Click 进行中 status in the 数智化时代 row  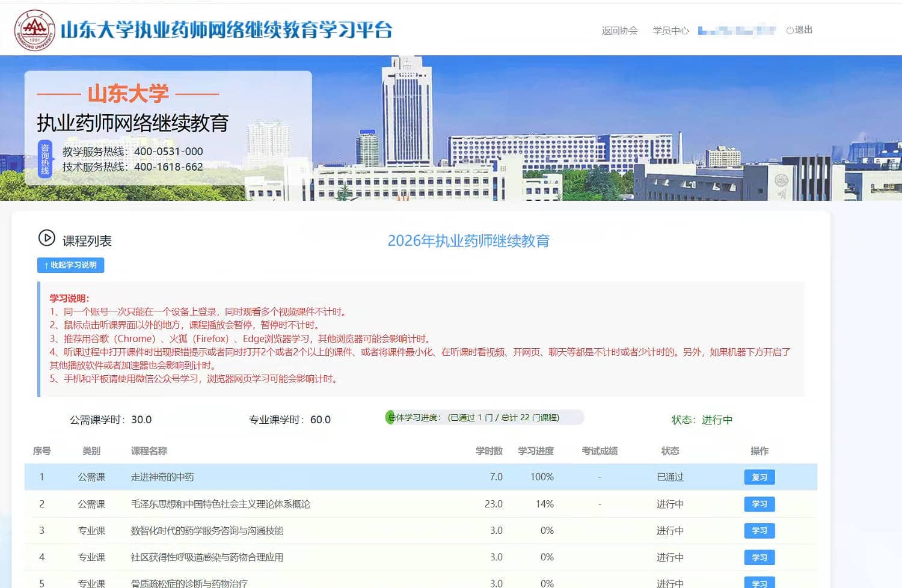click(x=670, y=531)
